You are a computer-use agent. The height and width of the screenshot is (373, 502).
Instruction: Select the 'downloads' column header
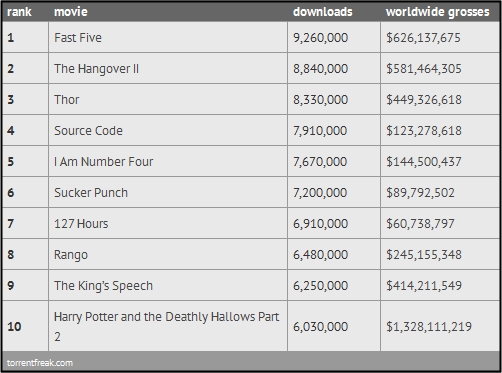[x=322, y=12]
